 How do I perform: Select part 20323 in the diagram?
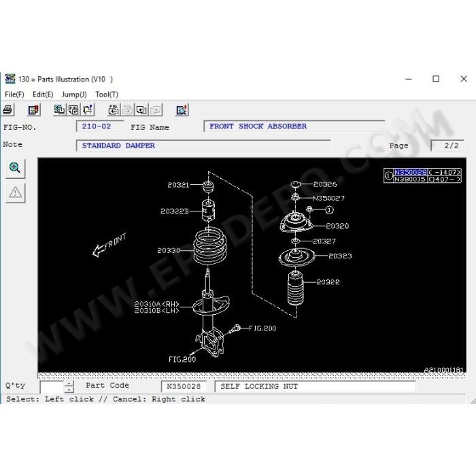tap(340, 256)
